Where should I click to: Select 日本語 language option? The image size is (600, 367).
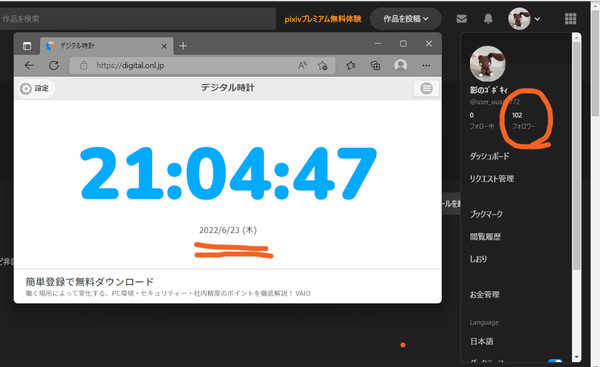(x=481, y=341)
